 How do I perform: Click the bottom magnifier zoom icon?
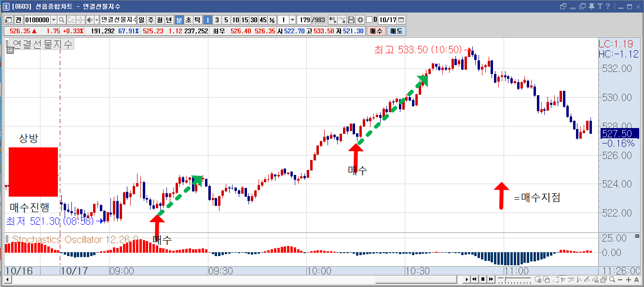click(x=612, y=280)
